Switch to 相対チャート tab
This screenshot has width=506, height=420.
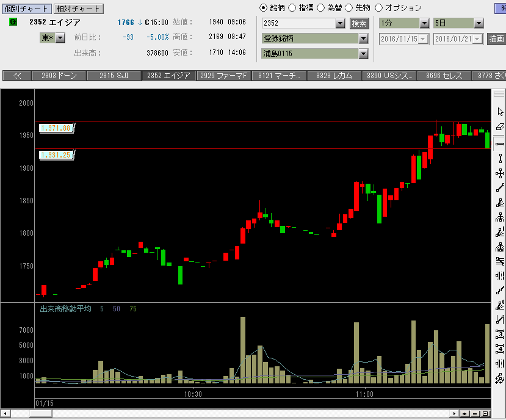[x=78, y=9]
